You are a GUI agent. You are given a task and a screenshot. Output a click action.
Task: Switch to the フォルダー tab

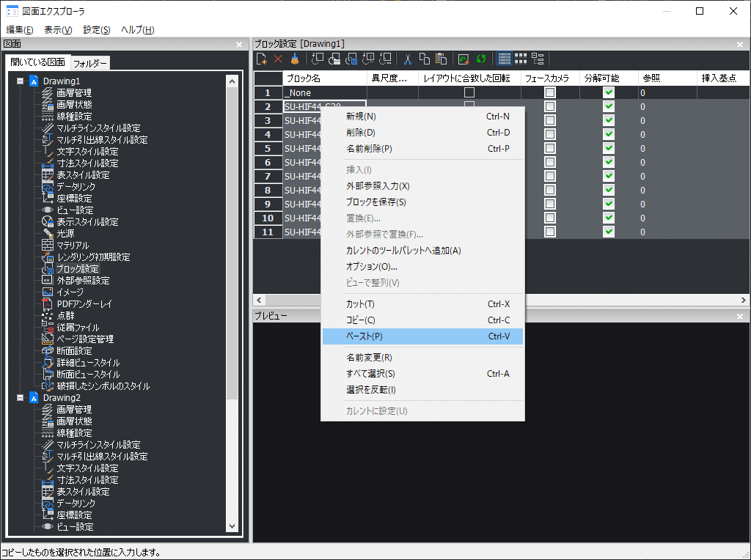pyautogui.click(x=90, y=63)
